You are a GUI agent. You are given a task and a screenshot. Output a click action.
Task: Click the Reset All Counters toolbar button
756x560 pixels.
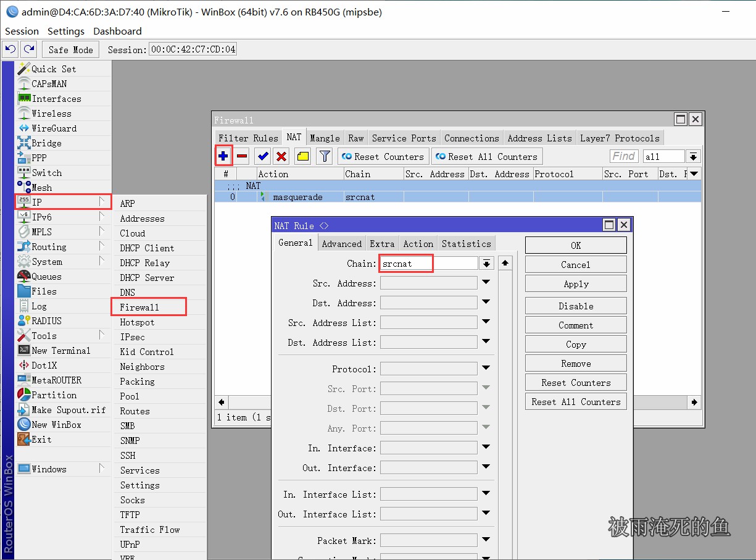coord(486,157)
